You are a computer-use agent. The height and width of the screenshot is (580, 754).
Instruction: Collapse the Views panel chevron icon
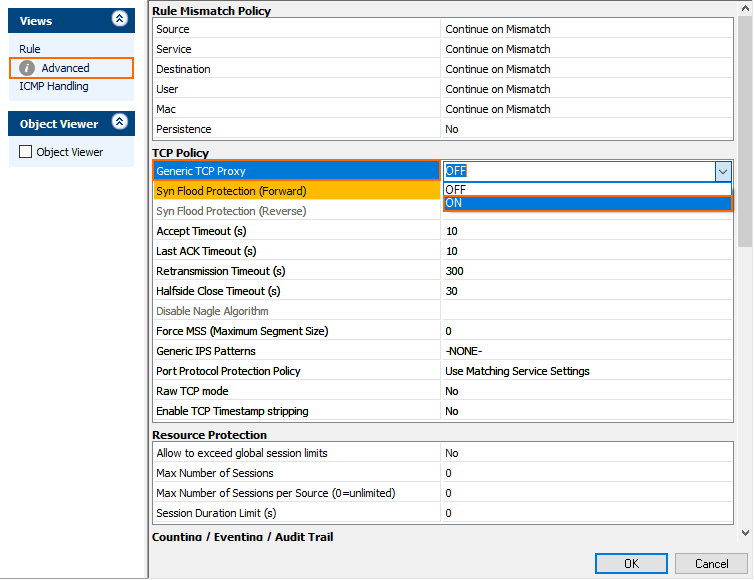coord(119,19)
